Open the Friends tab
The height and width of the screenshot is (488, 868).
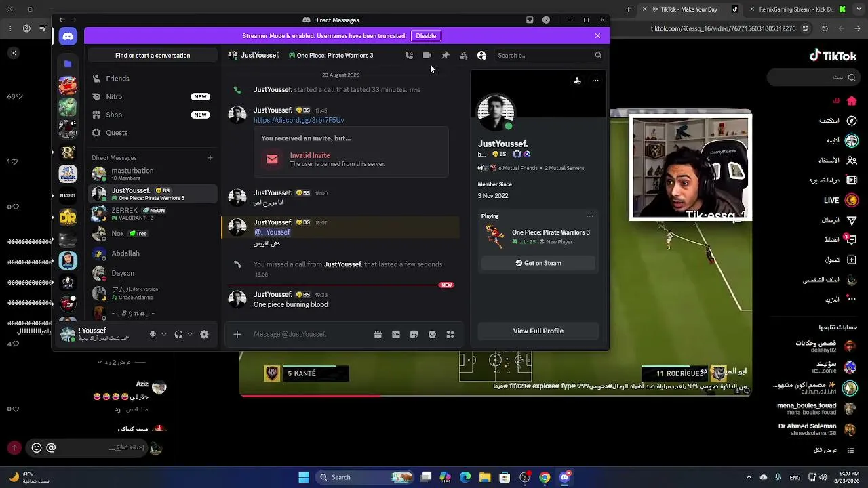(153, 79)
